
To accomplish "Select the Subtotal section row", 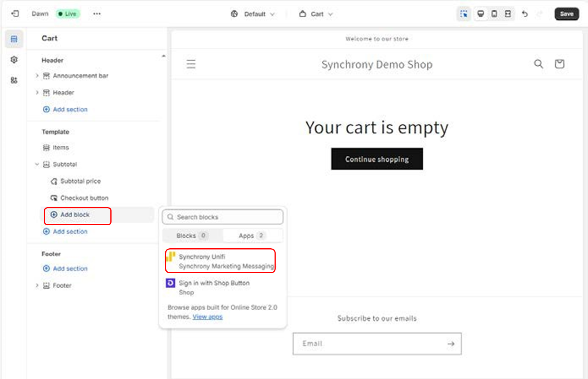I will coord(65,164).
